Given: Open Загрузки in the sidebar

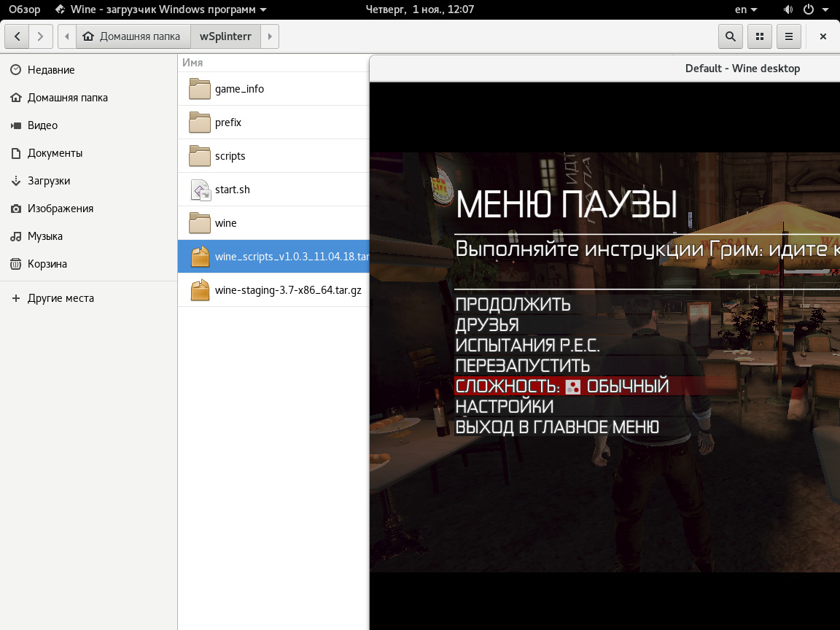Looking at the screenshot, I should pyautogui.click(x=88, y=181).
